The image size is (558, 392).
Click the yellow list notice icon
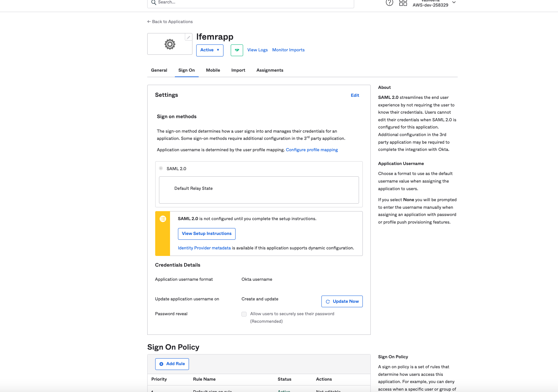pos(163,219)
